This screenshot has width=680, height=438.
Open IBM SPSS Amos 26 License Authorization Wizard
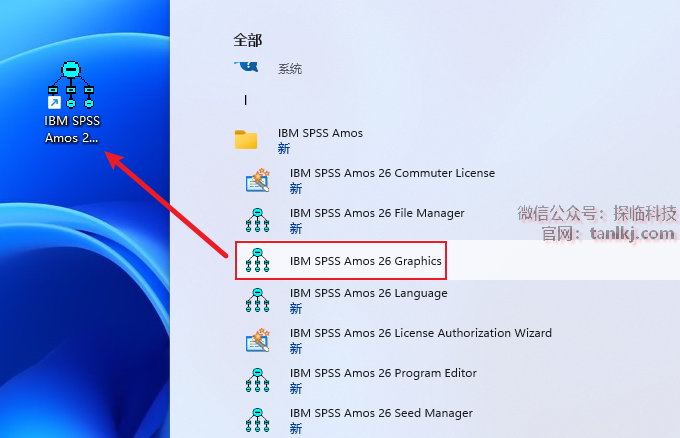pos(421,333)
